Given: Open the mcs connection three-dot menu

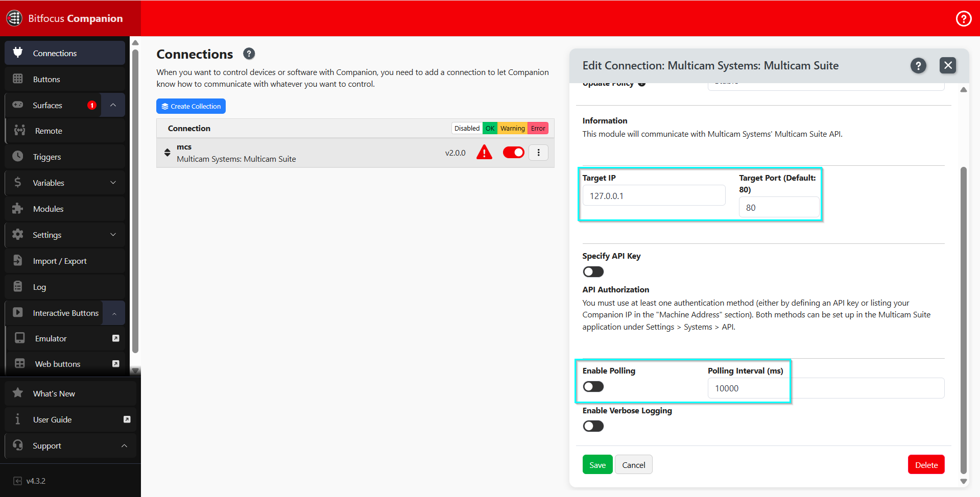Looking at the screenshot, I should tap(538, 153).
